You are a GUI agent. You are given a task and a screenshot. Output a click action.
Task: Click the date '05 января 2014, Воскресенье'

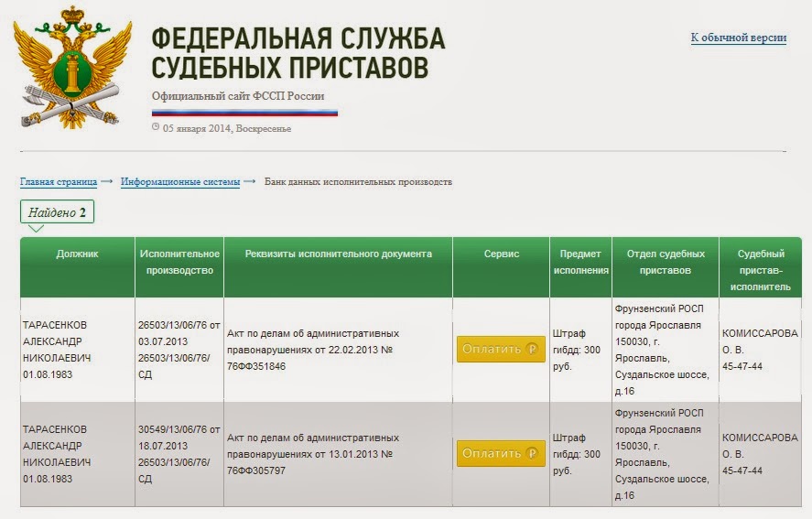pos(227,128)
